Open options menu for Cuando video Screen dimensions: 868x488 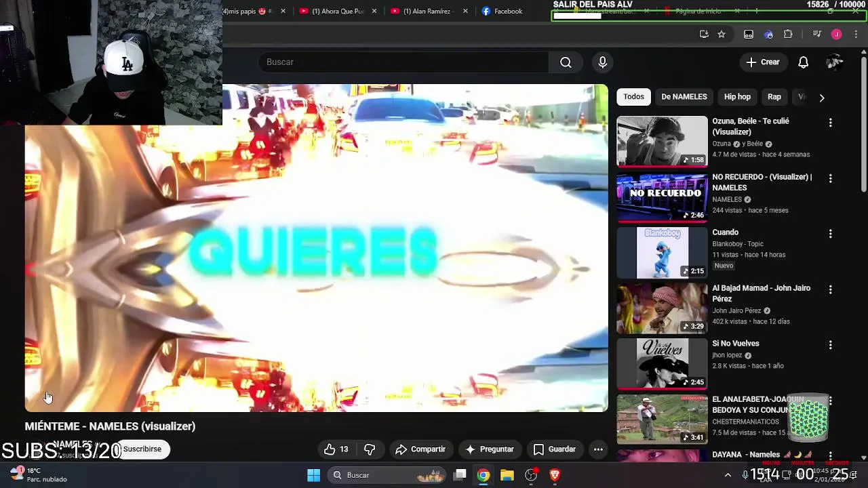pyautogui.click(x=830, y=234)
